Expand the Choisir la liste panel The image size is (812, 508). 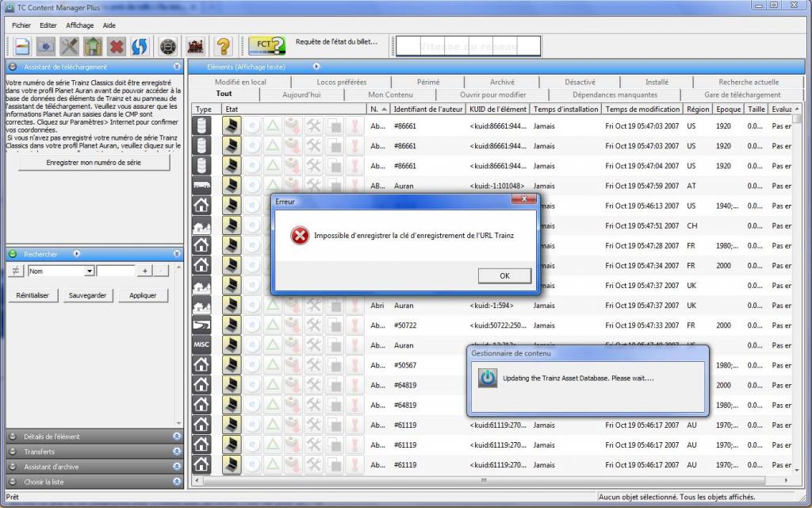(177, 482)
